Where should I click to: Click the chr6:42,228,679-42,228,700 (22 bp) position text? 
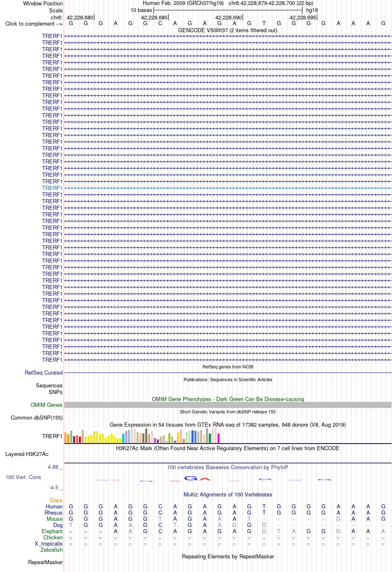271,3
